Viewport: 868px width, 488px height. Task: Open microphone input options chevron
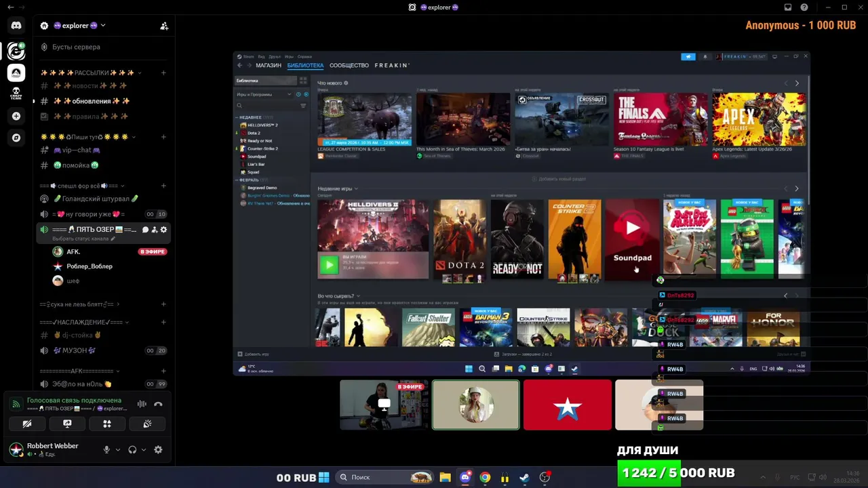pyautogui.click(x=118, y=449)
